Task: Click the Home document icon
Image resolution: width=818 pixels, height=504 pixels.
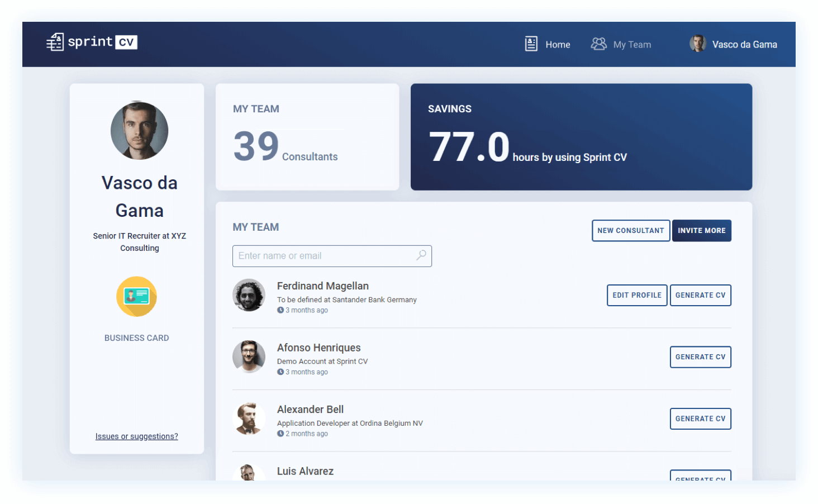Action: (531, 44)
